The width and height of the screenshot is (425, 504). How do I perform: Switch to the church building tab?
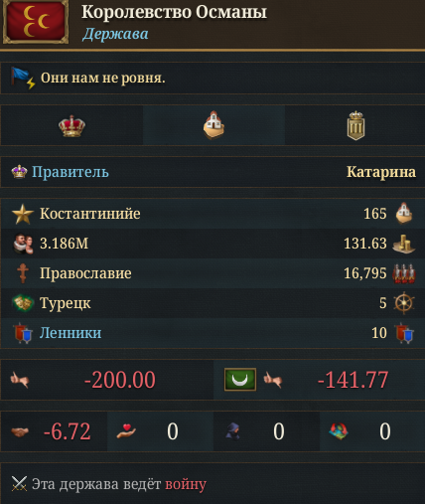click(x=213, y=125)
